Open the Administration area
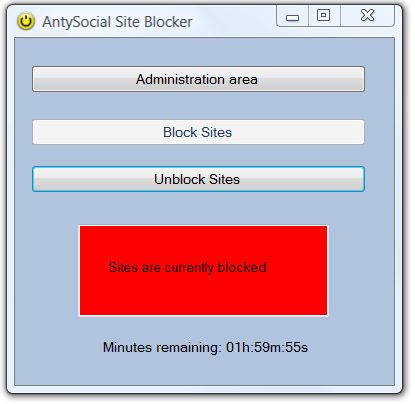Viewport: 415px width, 404px height. point(198,79)
